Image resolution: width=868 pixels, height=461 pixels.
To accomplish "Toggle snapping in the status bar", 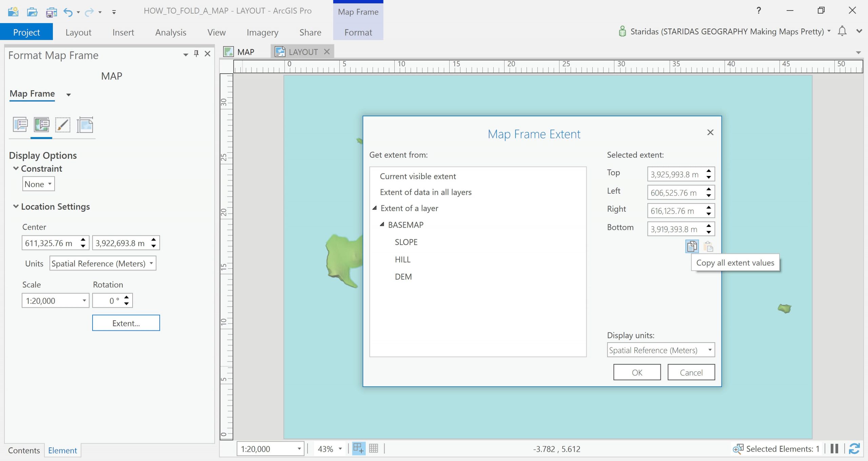I will 358,448.
